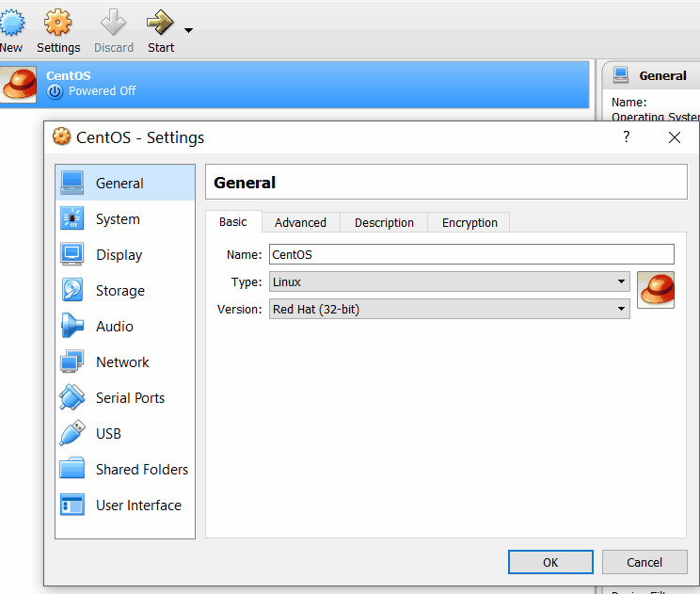Expand the Start button dropdown arrow

(x=188, y=30)
